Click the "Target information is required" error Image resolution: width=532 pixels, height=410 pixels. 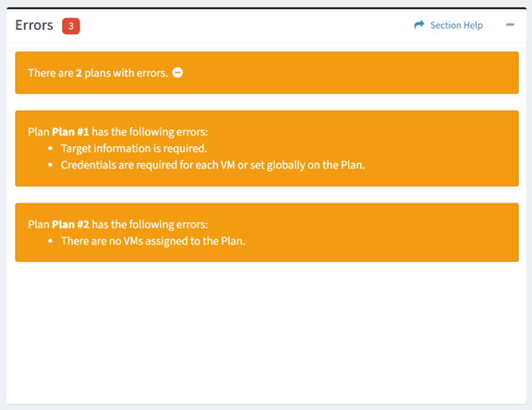tap(133, 148)
